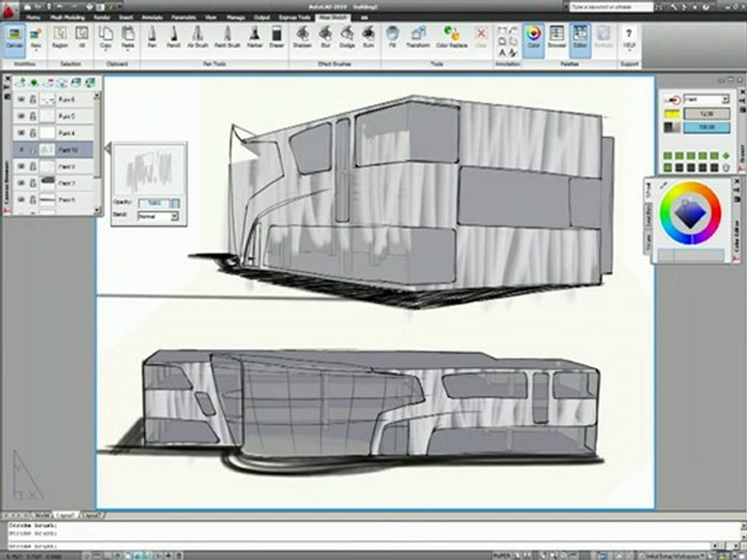Click the eyedropper icon in the color wheel panel
This screenshot has height=560, width=747.
(x=664, y=185)
